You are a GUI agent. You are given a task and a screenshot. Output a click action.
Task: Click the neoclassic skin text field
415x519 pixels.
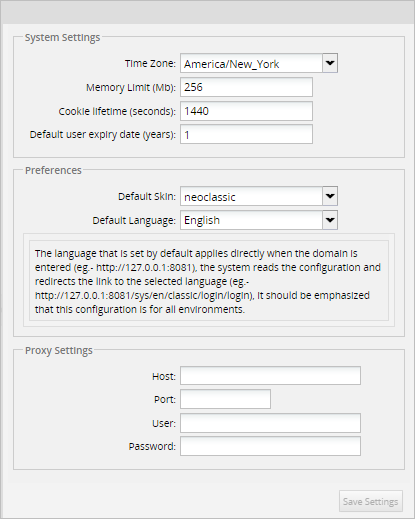(251, 196)
